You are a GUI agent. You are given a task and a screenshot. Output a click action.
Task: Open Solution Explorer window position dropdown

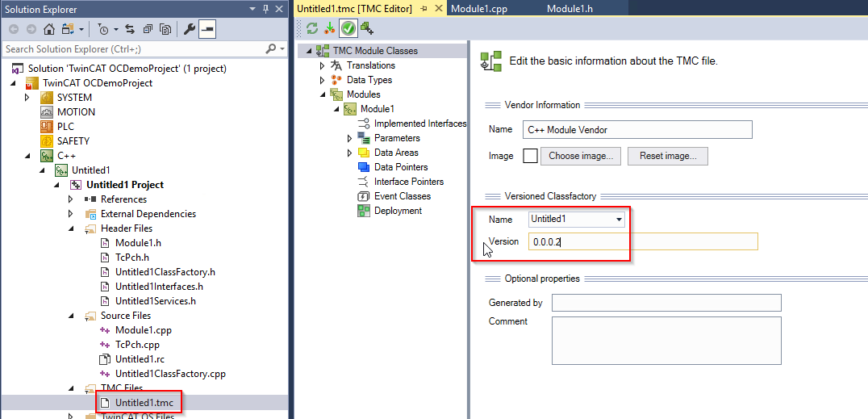(x=253, y=8)
